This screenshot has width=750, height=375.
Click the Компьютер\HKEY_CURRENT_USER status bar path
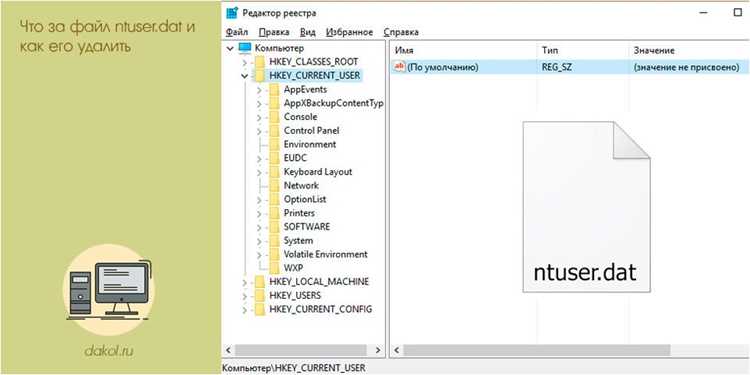point(294,367)
